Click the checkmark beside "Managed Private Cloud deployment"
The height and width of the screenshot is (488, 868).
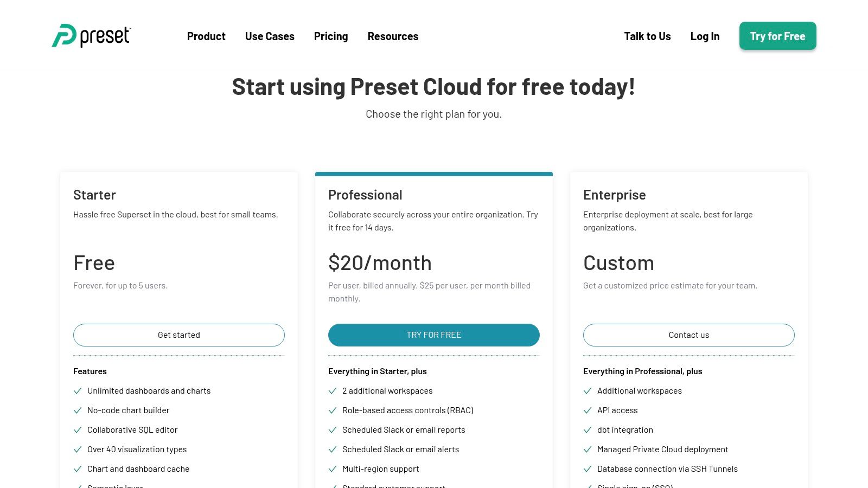click(588, 450)
